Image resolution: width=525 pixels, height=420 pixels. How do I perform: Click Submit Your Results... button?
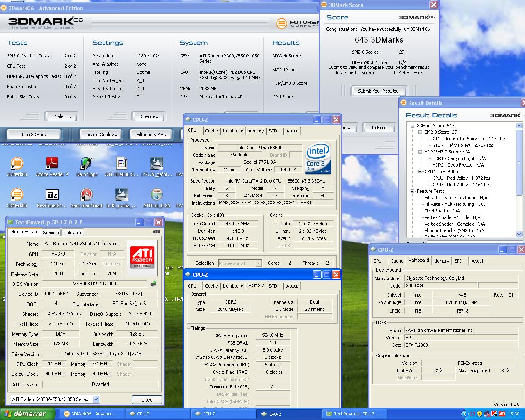pos(379,91)
